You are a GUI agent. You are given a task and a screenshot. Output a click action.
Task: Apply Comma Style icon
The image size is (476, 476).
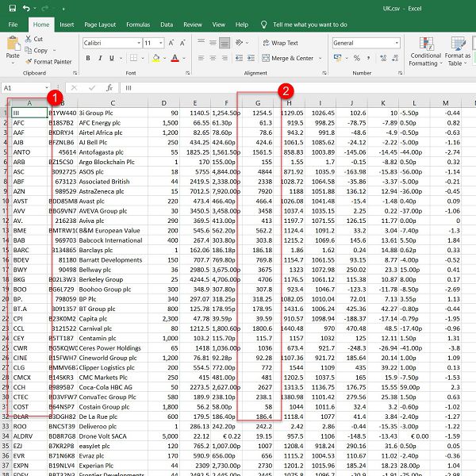(369, 58)
